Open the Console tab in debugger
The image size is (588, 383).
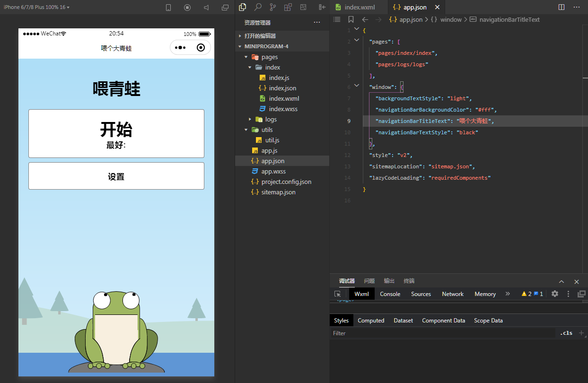pos(390,294)
